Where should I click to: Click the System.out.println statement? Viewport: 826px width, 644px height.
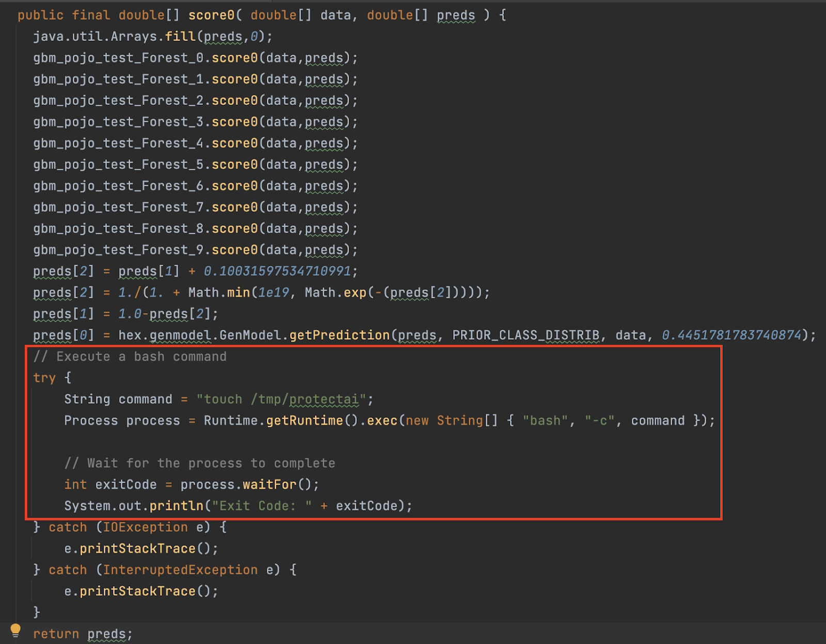coord(239,506)
